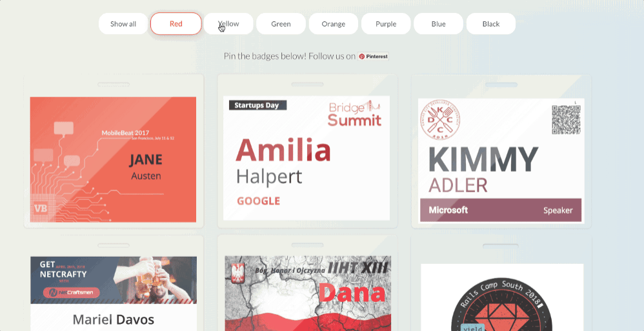Click the Bridge Summit logo
644x331 pixels.
[x=355, y=114]
